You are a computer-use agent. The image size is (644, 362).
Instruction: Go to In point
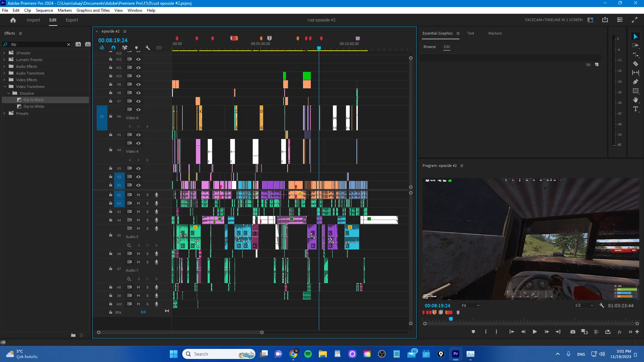tap(511, 332)
